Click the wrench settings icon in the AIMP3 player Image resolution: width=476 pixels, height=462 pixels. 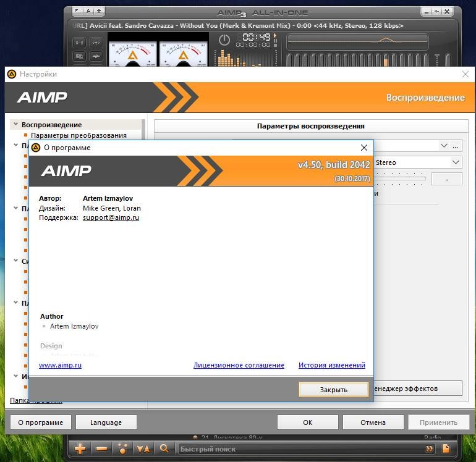(88, 12)
